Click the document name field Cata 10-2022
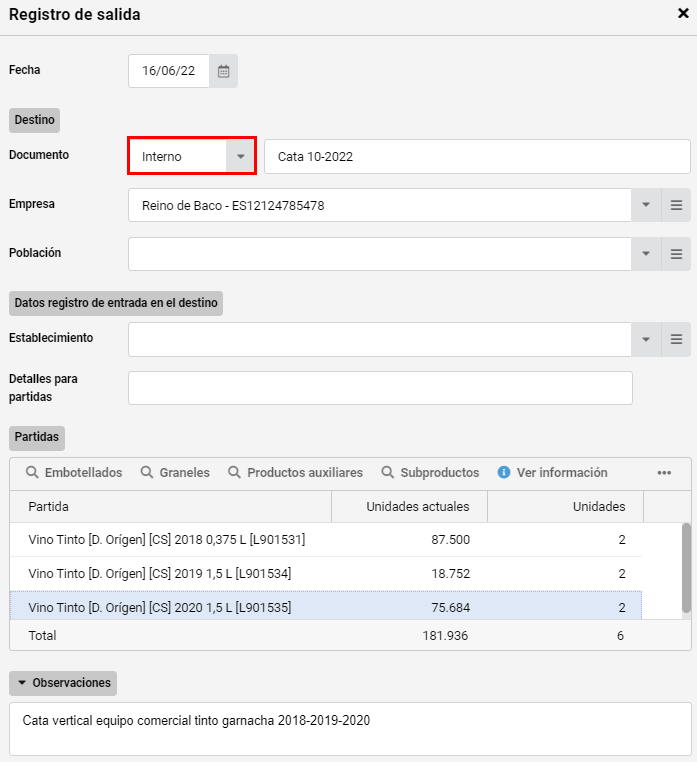 pyautogui.click(x=477, y=156)
